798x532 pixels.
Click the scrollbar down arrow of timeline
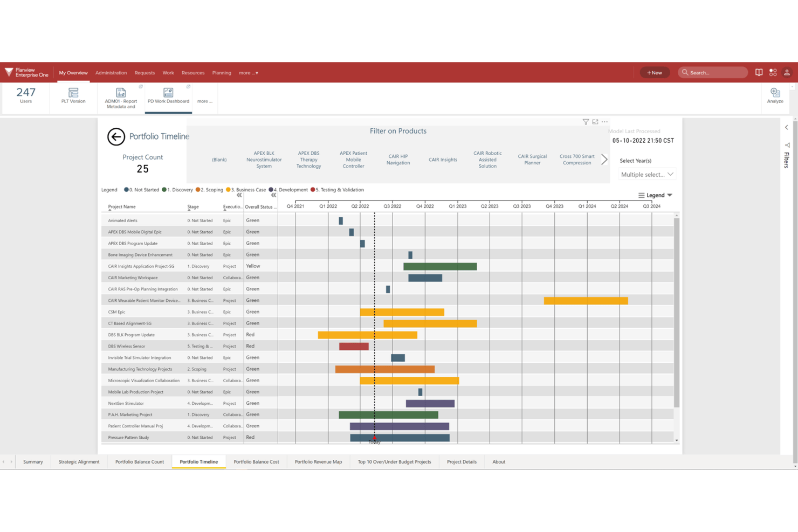pos(677,440)
